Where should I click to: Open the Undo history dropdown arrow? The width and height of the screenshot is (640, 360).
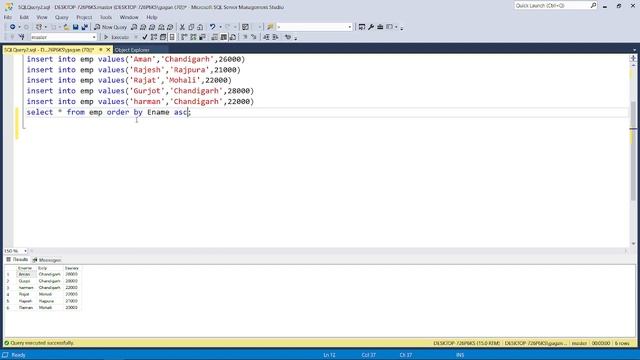click(x=220, y=27)
